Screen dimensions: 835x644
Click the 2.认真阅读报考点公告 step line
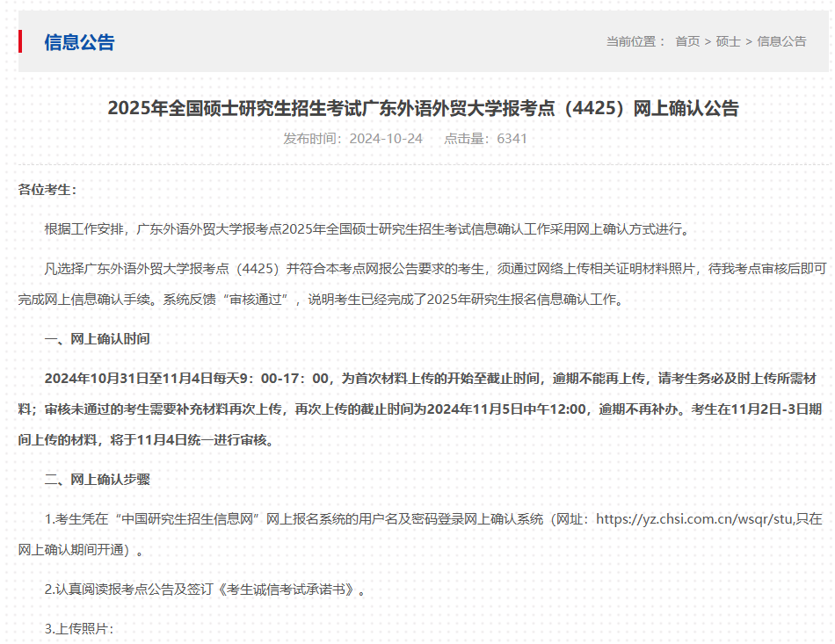point(205,590)
